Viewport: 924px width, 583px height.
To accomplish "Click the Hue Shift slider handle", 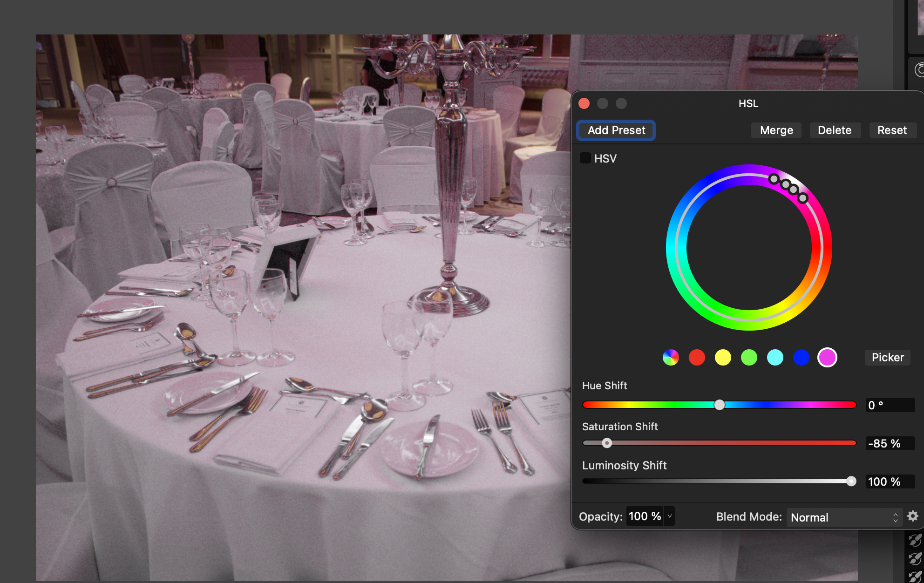I will (720, 405).
